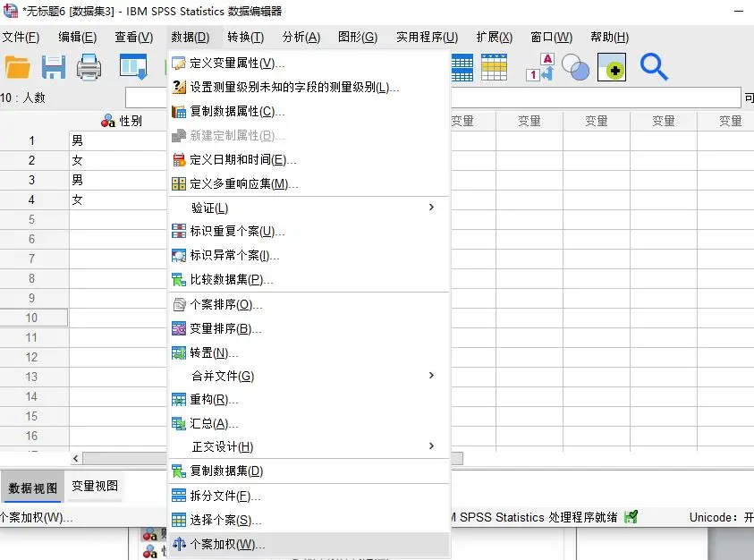Save data with the floppy disk icon

click(x=54, y=67)
